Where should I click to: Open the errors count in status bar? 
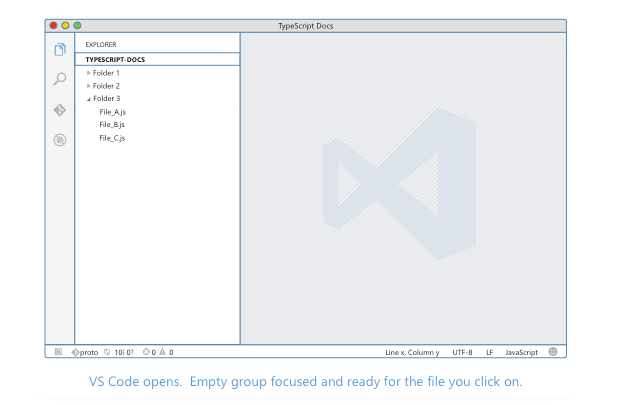point(149,352)
